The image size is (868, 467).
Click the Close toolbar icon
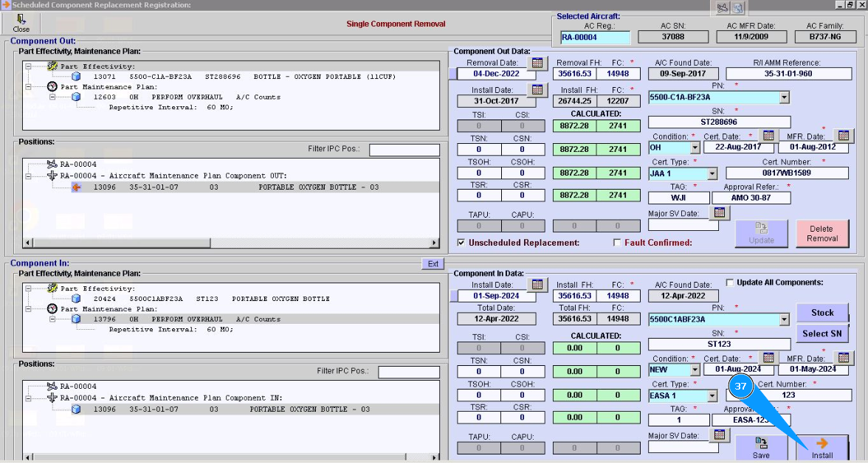(x=21, y=23)
